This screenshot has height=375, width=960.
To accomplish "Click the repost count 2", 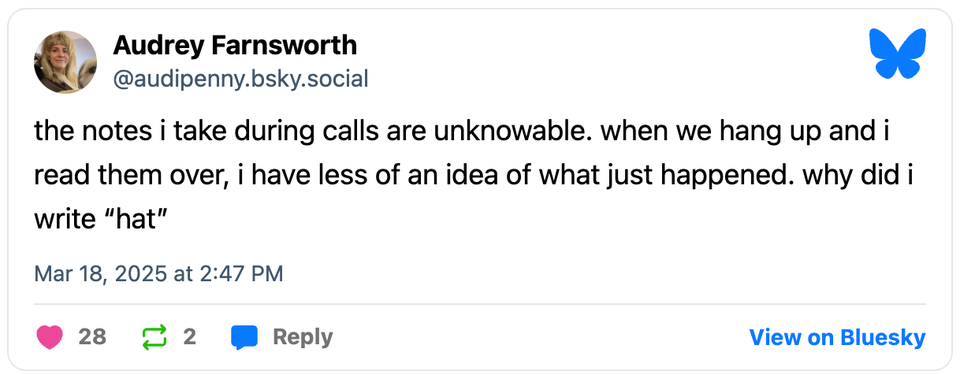I will [x=190, y=337].
